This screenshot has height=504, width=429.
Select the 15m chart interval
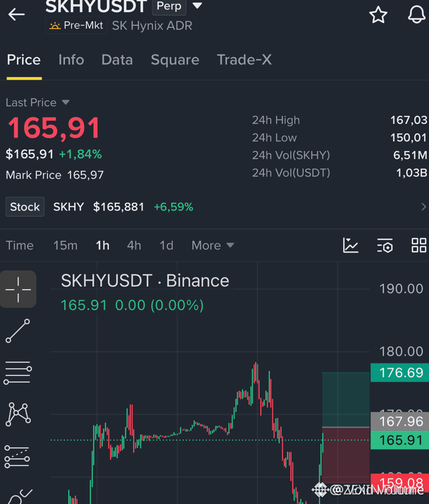coord(65,245)
